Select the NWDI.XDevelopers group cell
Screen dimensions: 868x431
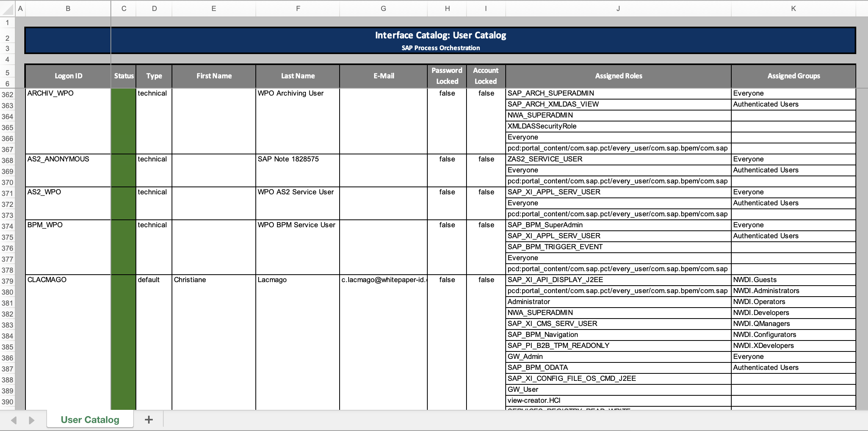tap(794, 346)
